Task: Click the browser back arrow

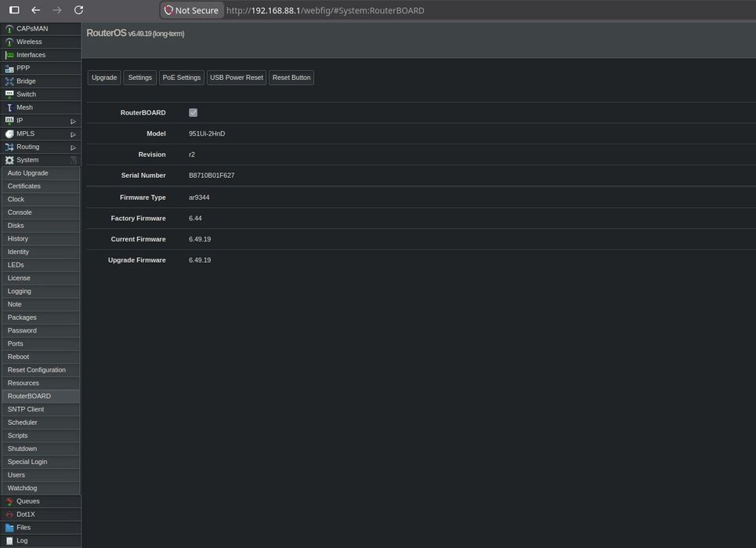Action: 36,10
